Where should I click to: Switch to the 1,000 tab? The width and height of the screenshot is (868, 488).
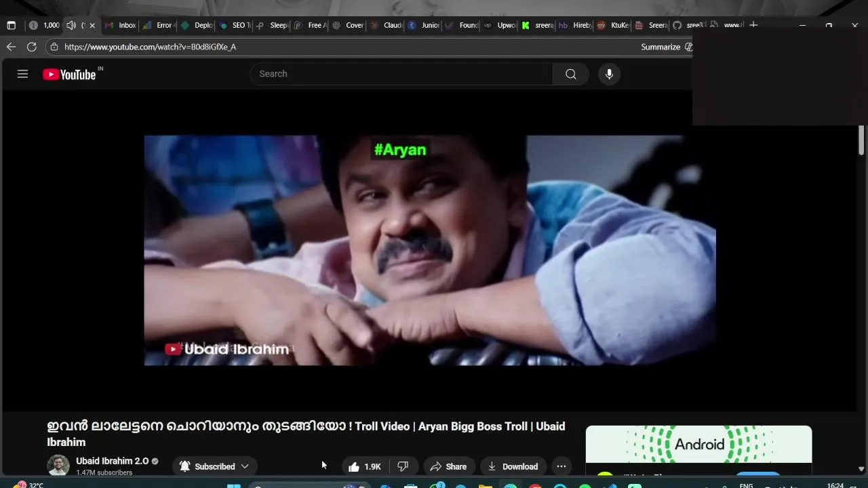[x=44, y=25]
